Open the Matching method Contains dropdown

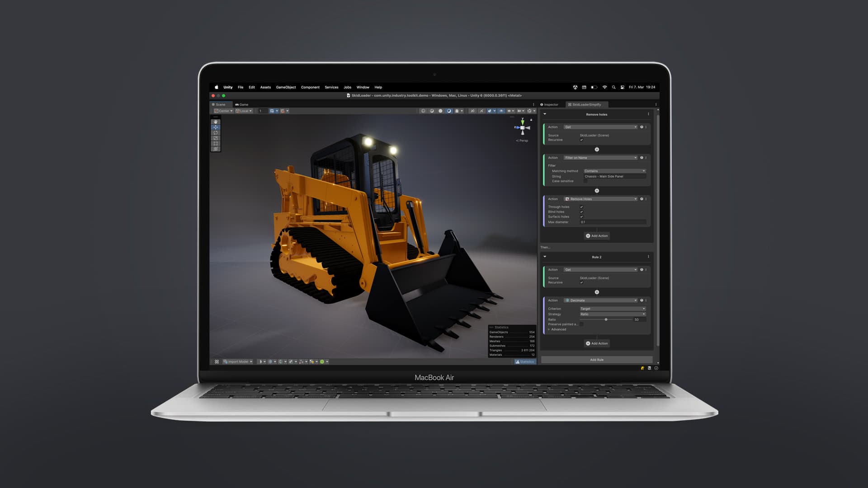point(614,171)
